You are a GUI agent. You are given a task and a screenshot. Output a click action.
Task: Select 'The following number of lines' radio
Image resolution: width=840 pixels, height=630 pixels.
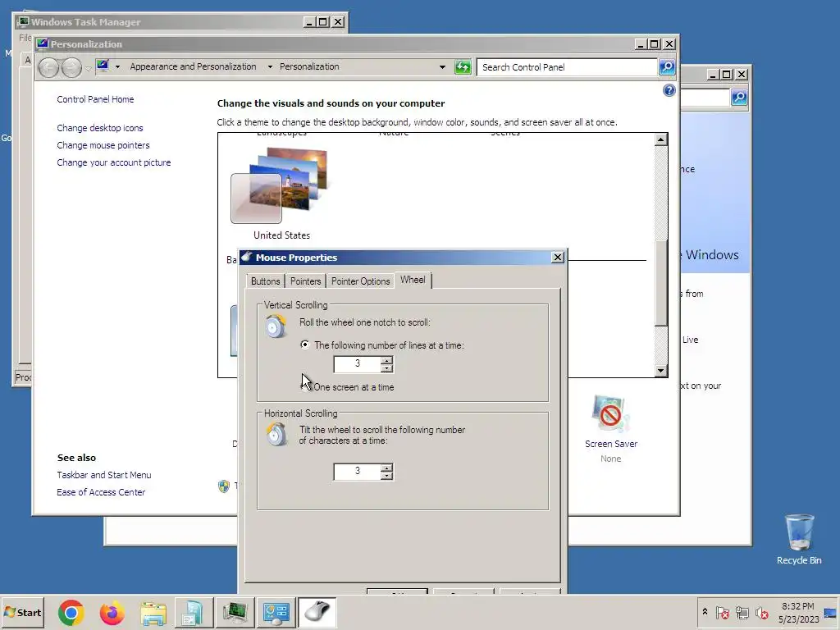(305, 345)
